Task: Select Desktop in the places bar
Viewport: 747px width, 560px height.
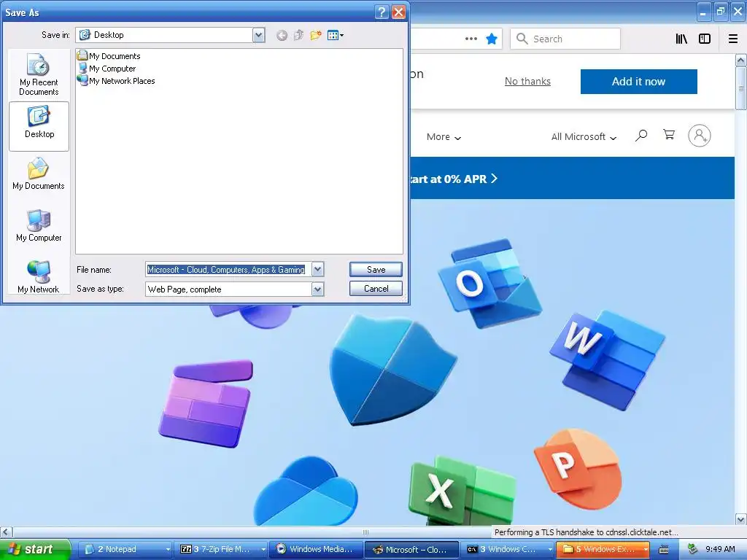Action: click(x=39, y=126)
